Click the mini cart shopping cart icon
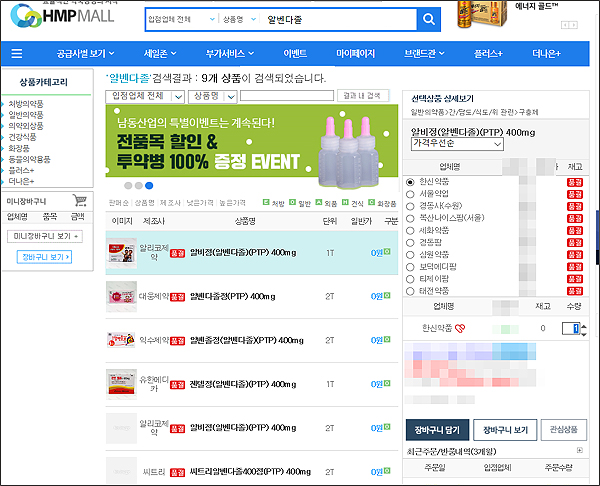This screenshot has width=600, height=486. tap(80, 200)
